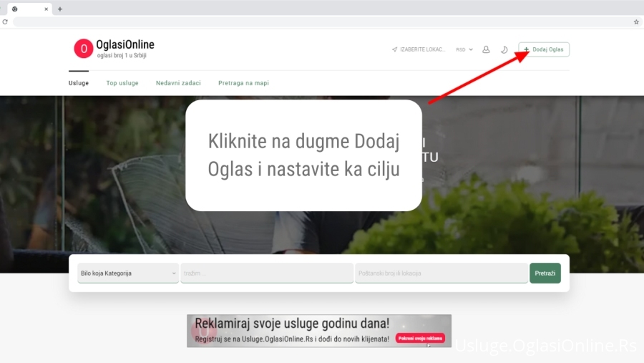Viewport: 644px width, 363px height.
Task: Bookmark this page with the star icon
Action: [x=636, y=22]
